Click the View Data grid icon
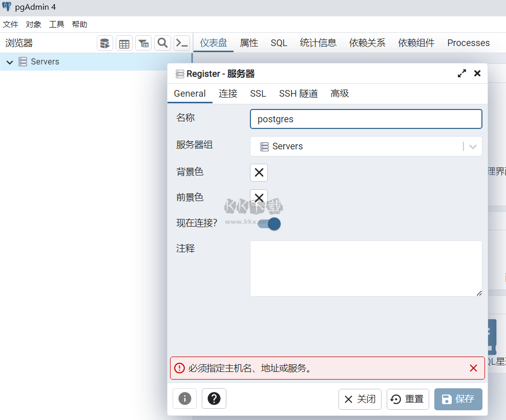Image resolution: width=506 pixels, height=420 pixels. (x=124, y=43)
